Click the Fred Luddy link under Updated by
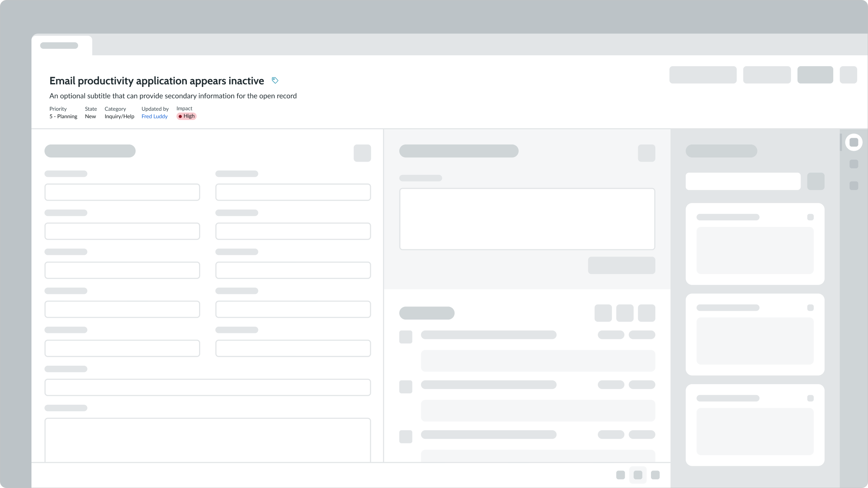Image resolution: width=868 pixels, height=488 pixels. click(x=154, y=116)
